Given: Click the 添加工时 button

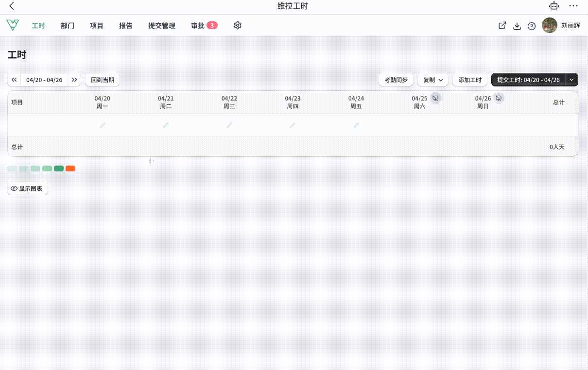Looking at the screenshot, I should (x=470, y=80).
